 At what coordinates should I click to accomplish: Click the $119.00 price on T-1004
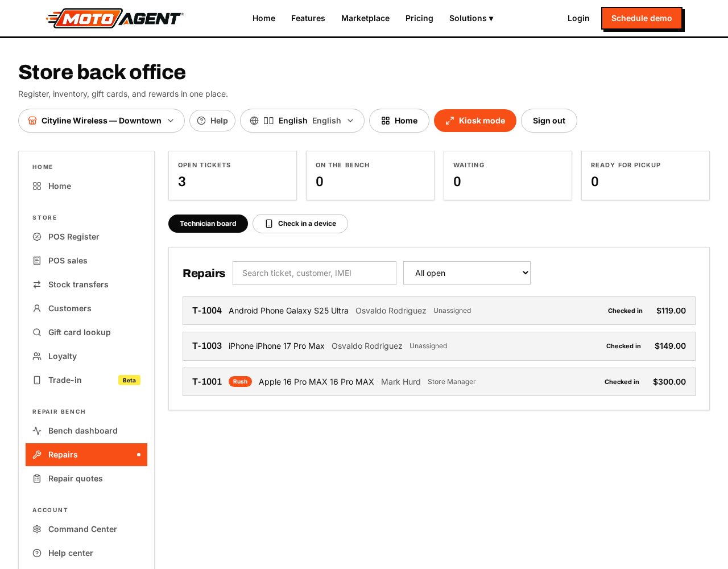pos(671,311)
